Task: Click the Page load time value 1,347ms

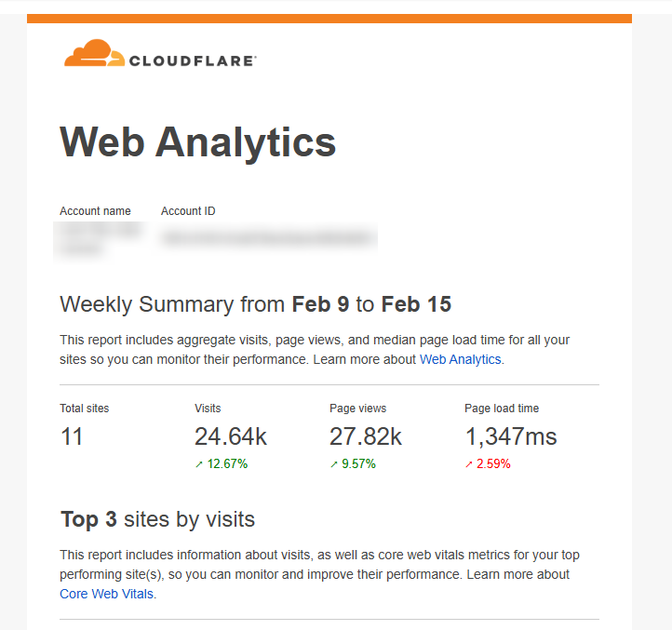Action: (x=511, y=436)
